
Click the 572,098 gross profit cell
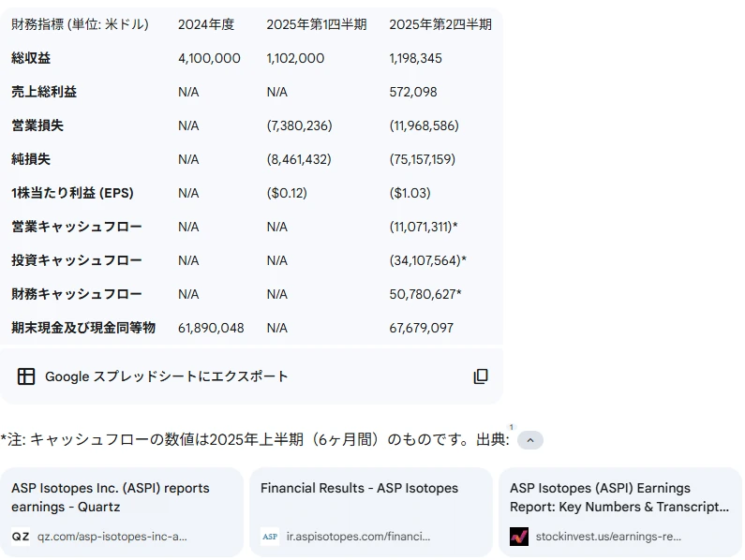tap(413, 92)
